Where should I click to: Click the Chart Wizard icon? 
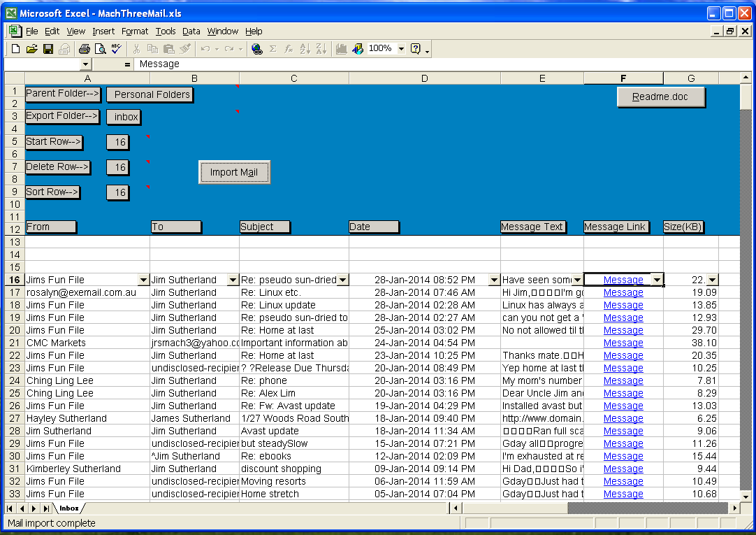point(342,49)
